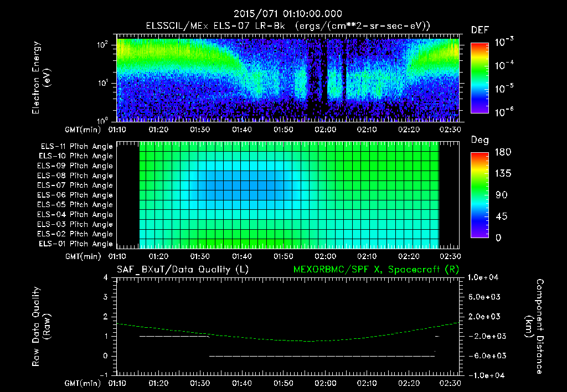Click the ELS-01 Pitch Angle row label

76,244
